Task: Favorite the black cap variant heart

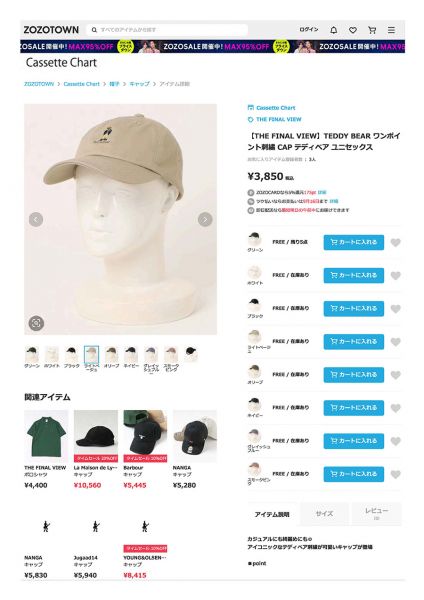Action: (396, 308)
